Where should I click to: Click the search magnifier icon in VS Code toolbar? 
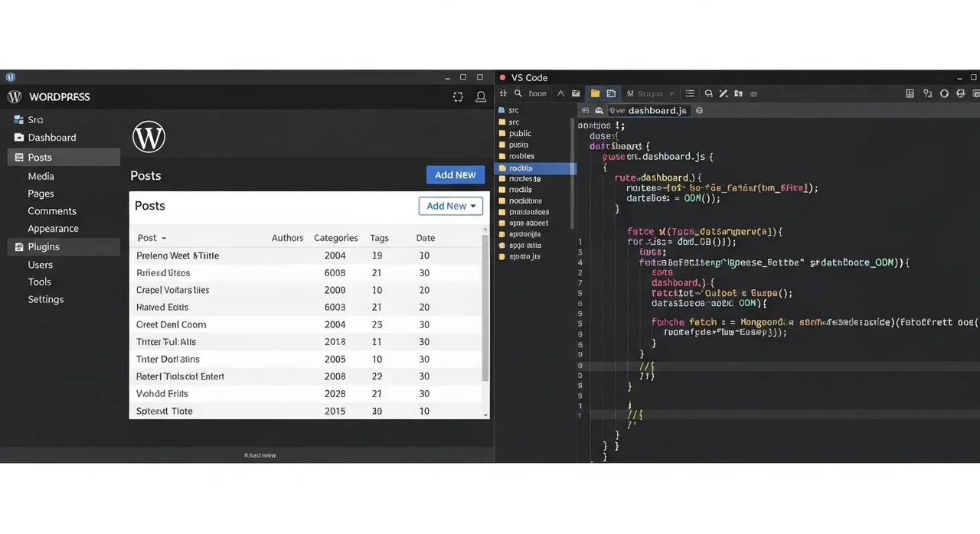pos(518,93)
